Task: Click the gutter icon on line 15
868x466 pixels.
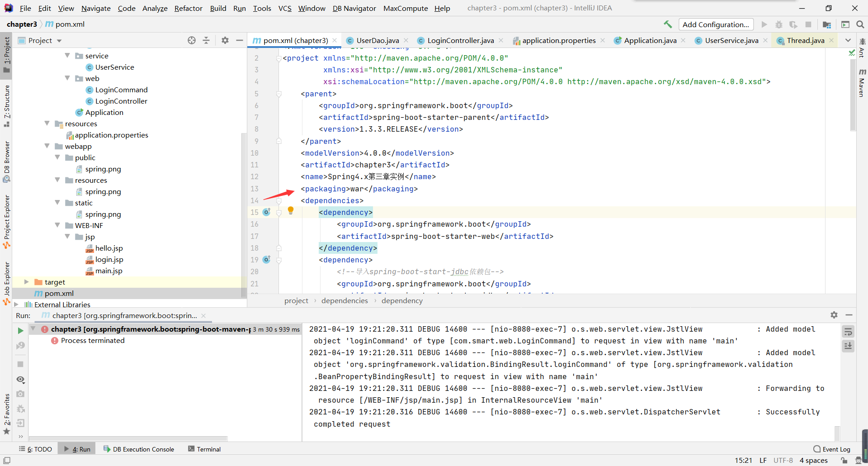Action: click(267, 212)
